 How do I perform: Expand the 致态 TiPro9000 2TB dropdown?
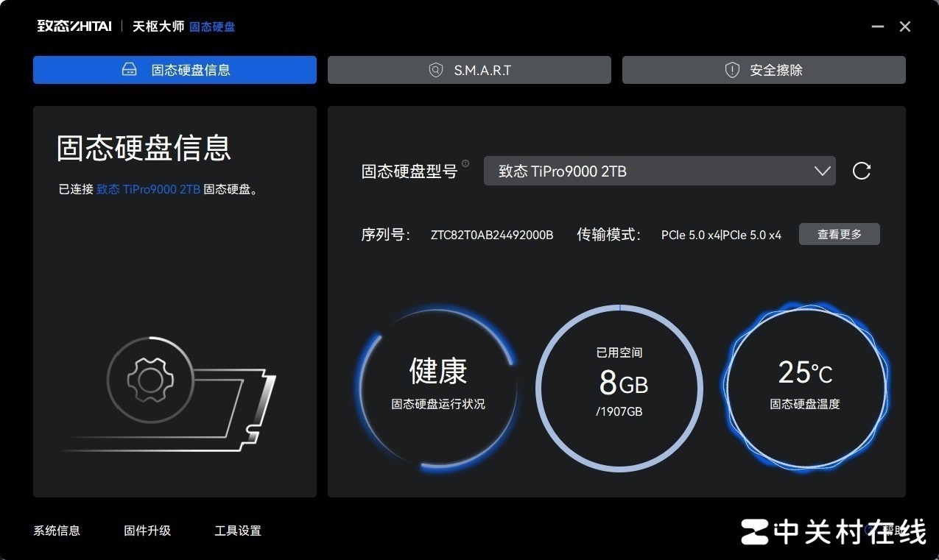pyautogui.click(x=659, y=171)
